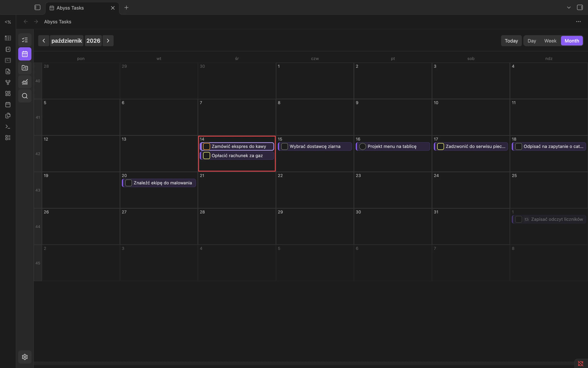Open the statistics chart icon

click(x=25, y=82)
